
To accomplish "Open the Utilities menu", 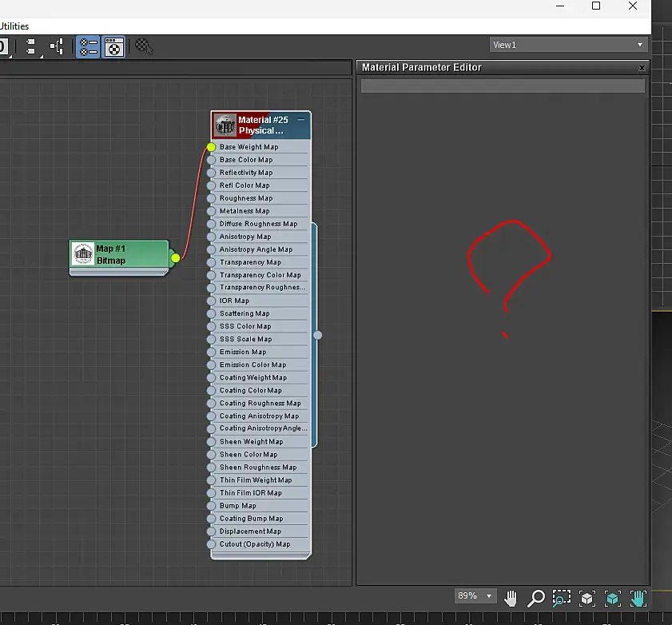I will [x=14, y=26].
